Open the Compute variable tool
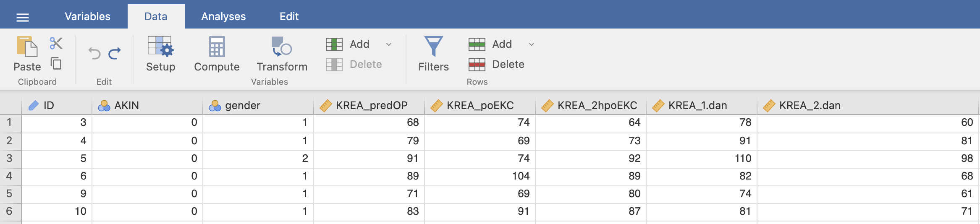Viewport: 980px width, 224px height. [217, 54]
